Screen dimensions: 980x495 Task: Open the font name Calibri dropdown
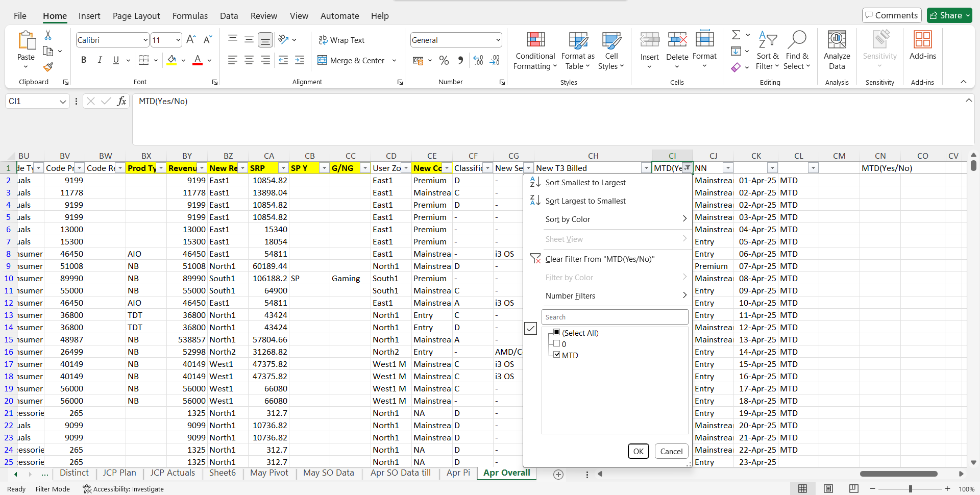tap(145, 40)
